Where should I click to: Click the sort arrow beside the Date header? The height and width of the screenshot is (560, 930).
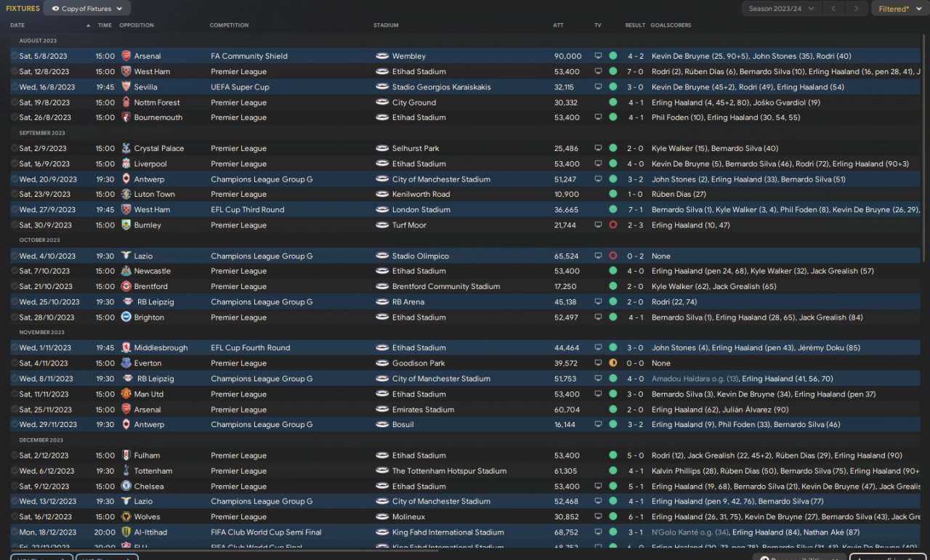(x=89, y=25)
